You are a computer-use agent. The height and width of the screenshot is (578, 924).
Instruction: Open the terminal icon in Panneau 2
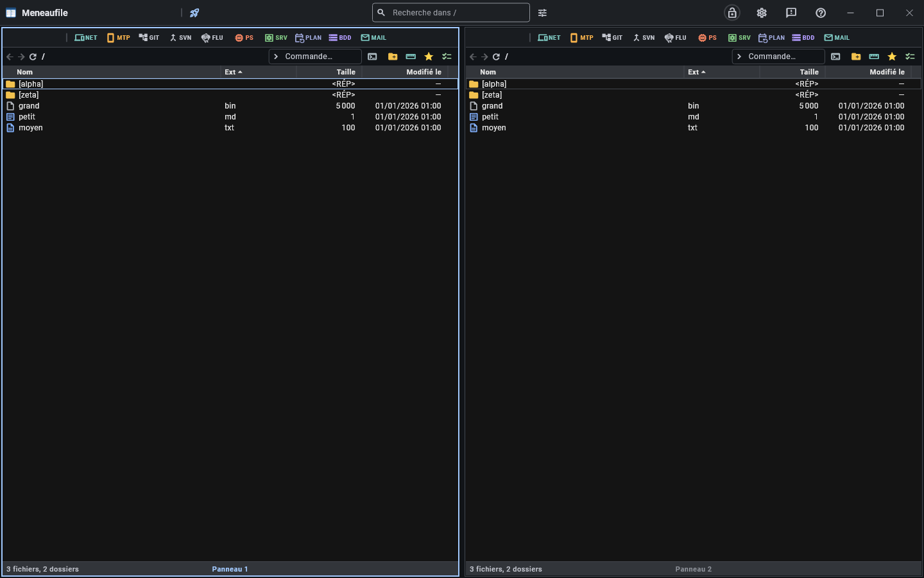pyautogui.click(x=835, y=57)
